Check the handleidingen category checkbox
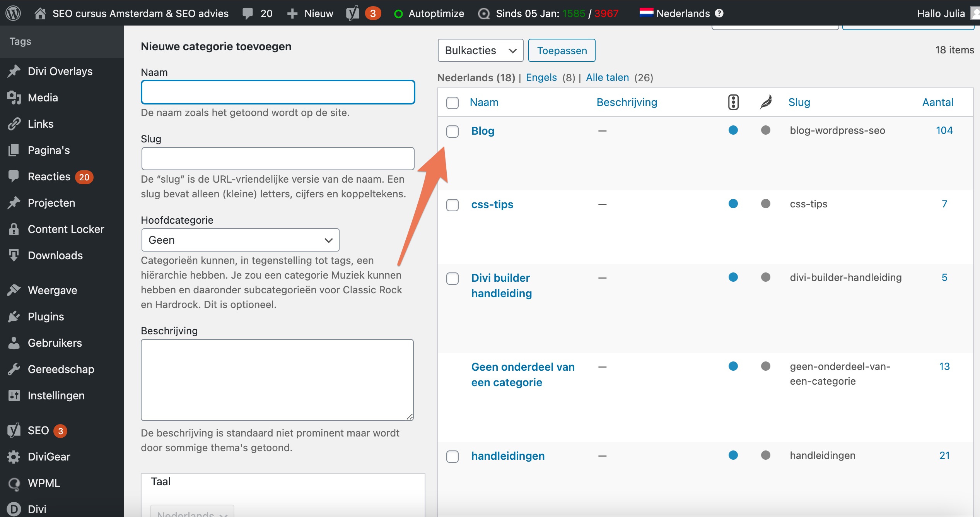The width and height of the screenshot is (980, 517). tap(452, 456)
